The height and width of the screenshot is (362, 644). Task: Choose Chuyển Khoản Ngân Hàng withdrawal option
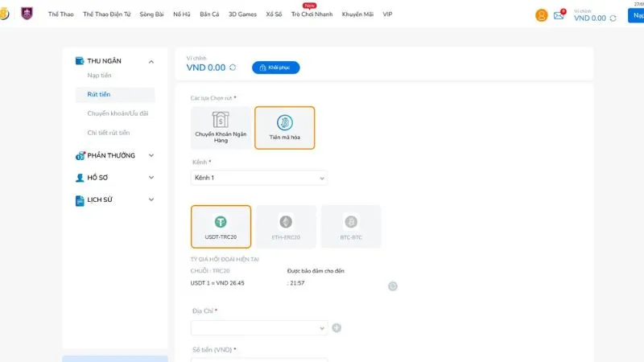tap(221, 128)
